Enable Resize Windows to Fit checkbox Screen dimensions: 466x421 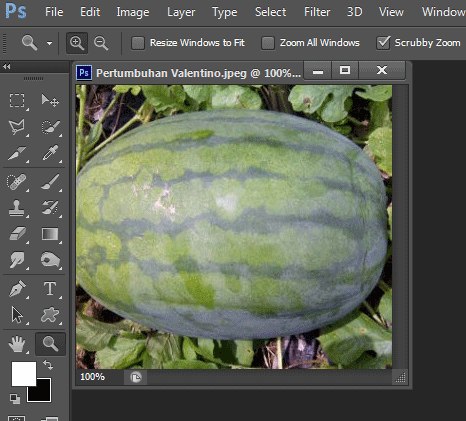[138, 43]
